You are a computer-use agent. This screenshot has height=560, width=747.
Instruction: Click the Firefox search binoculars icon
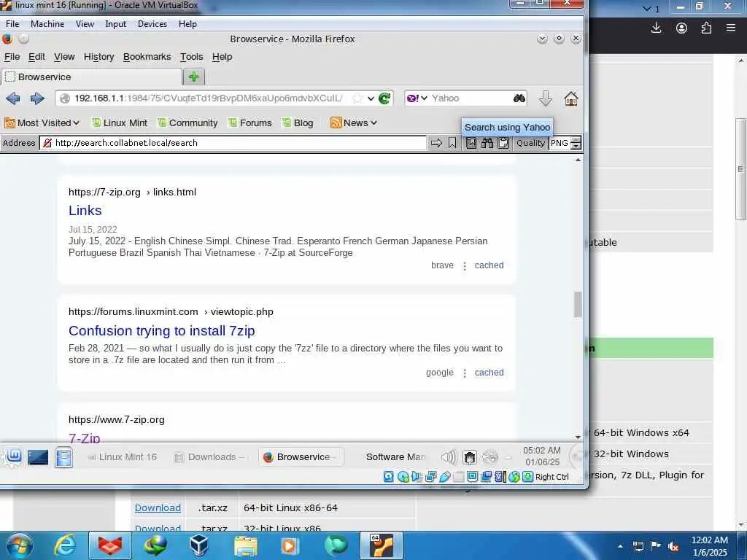519,98
